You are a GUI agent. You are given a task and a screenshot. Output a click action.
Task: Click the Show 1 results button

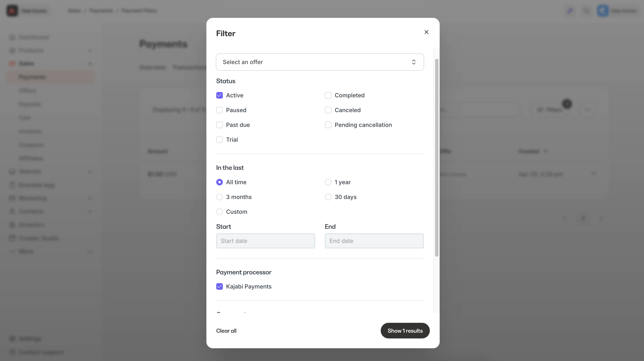click(405, 330)
